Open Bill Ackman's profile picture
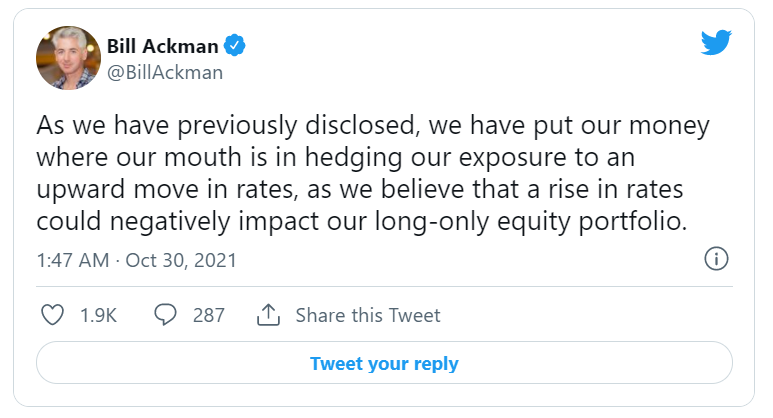Viewport: 773px width, 418px height. tap(69, 58)
